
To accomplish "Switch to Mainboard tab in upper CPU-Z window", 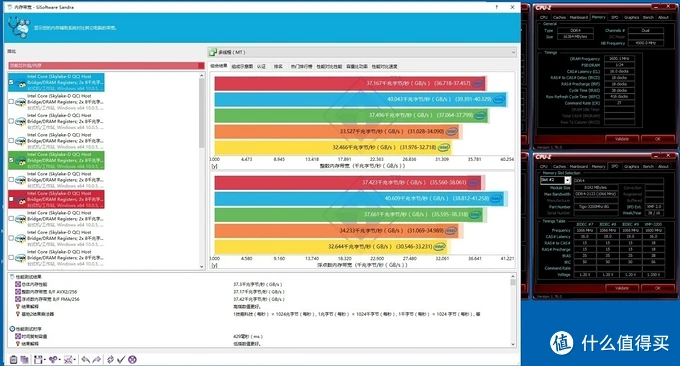I will pyautogui.click(x=579, y=17).
